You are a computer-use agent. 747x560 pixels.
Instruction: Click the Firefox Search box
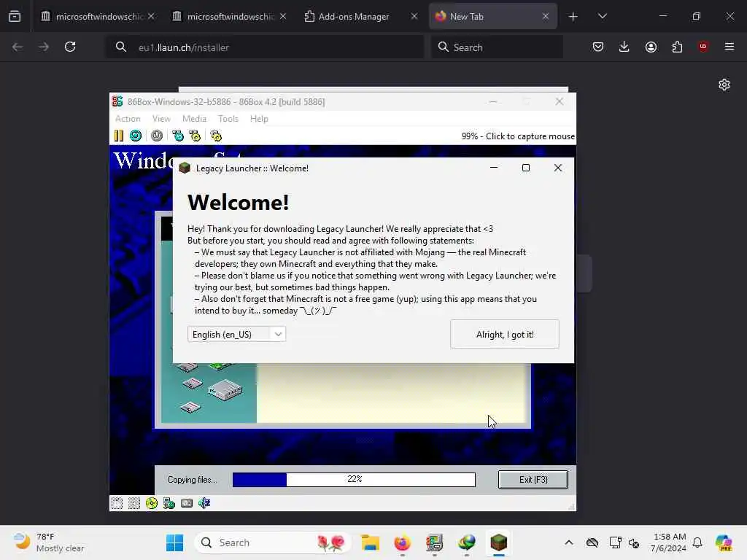[x=497, y=47]
